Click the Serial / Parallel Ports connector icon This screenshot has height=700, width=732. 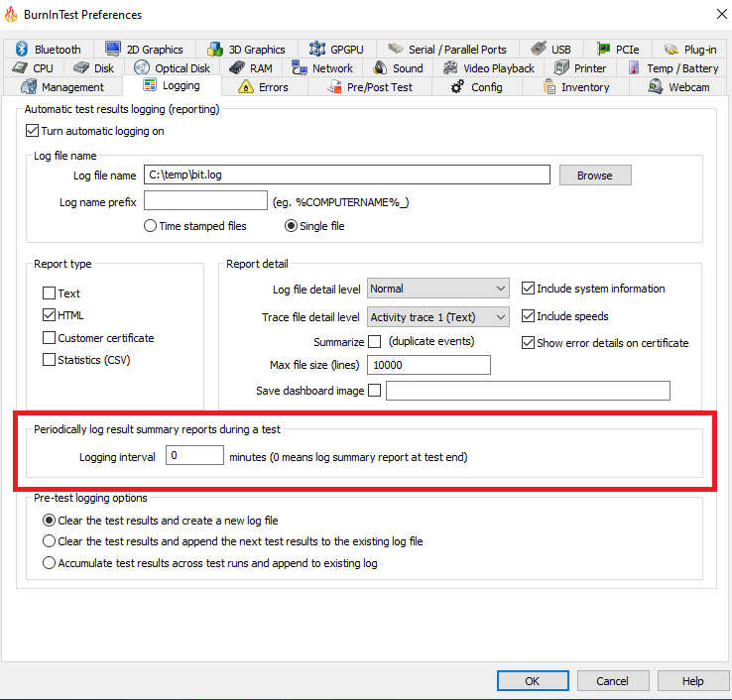(x=396, y=49)
